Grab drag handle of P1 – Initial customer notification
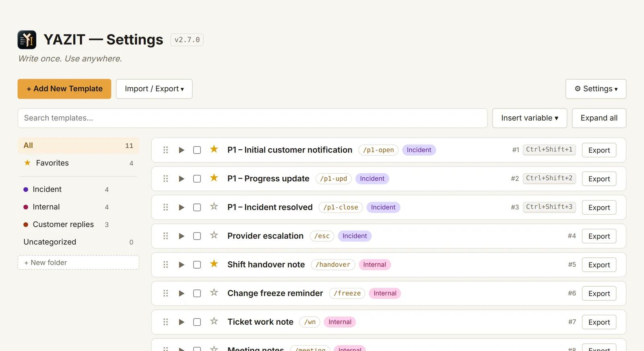This screenshot has width=644, height=351. [165, 150]
